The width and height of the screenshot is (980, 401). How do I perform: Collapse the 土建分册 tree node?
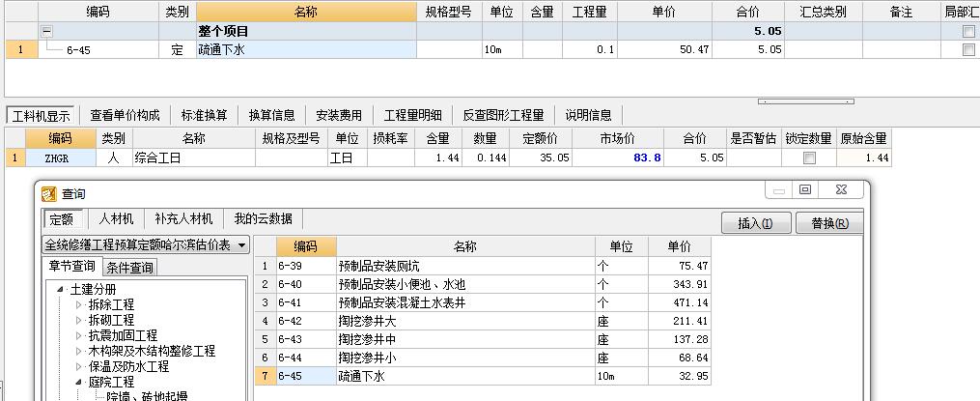61,289
